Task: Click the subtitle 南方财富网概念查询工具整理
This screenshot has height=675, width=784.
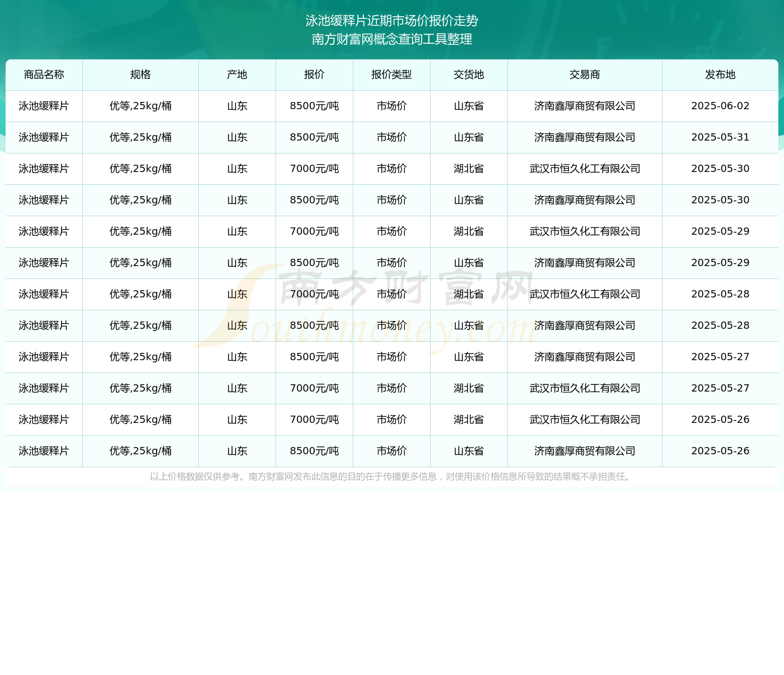Action: 392,39
